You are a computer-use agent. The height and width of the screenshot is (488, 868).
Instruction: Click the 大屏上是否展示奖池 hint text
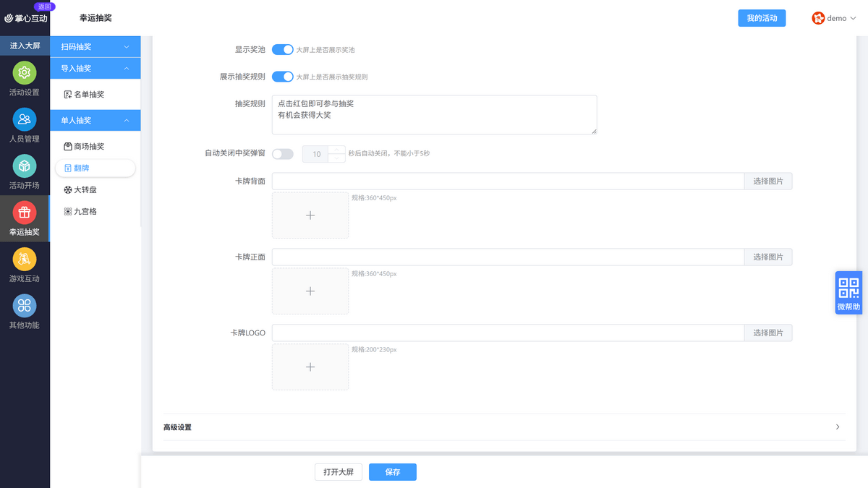click(x=325, y=51)
